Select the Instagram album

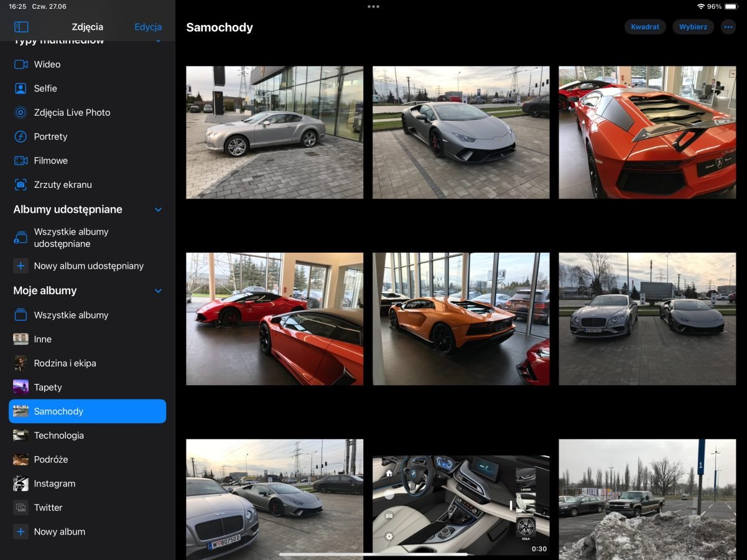tap(88, 483)
